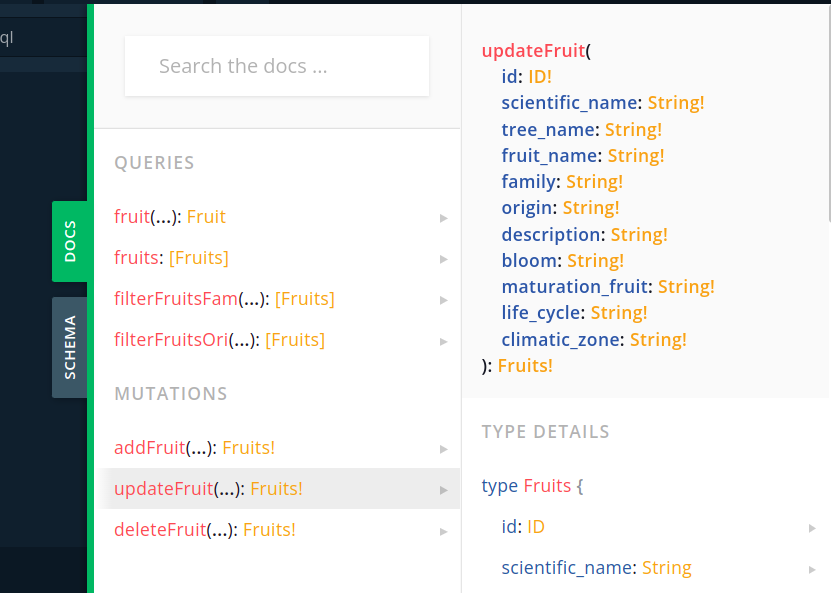
Task: Expand arrow beside filterFruitsOri query
Action: [443, 341]
